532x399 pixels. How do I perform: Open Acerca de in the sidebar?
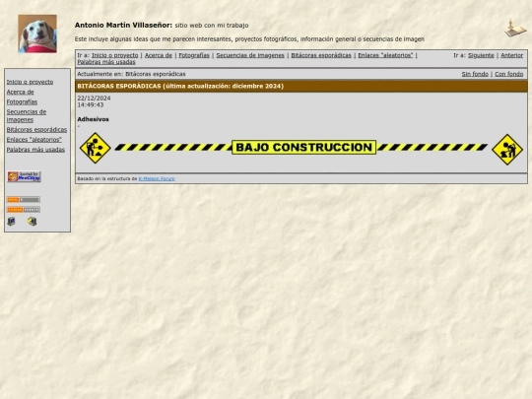pos(20,92)
